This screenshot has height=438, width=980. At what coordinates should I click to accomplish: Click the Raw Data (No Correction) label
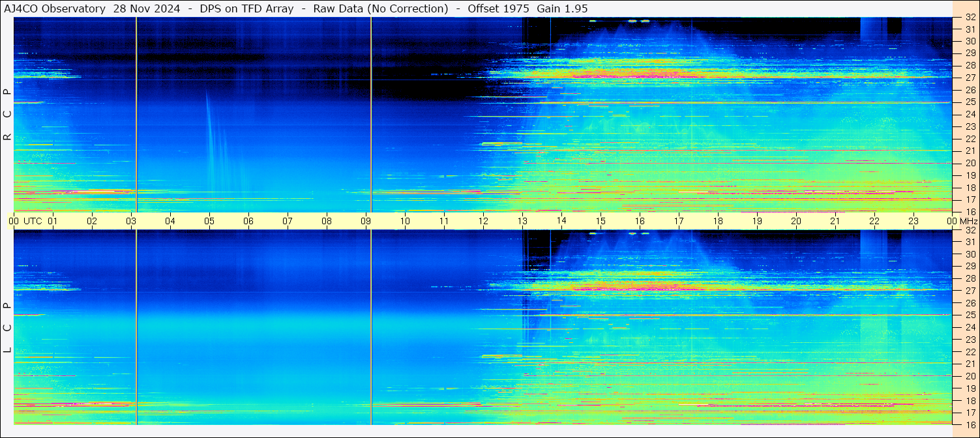[x=381, y=8]
